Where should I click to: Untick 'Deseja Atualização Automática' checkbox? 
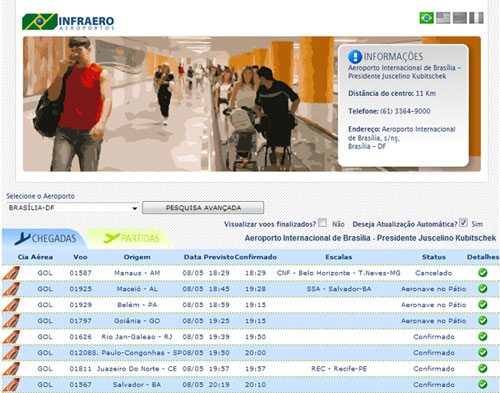463,223
